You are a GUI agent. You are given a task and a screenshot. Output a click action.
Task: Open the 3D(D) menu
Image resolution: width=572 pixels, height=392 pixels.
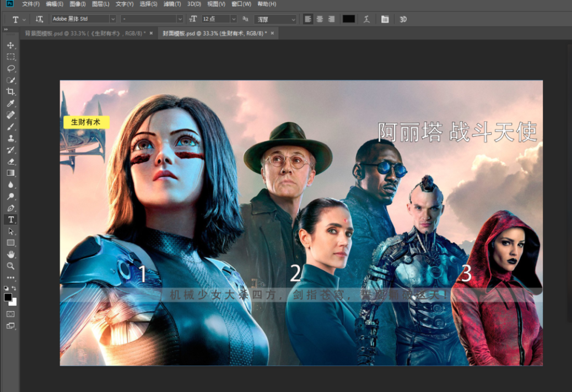(194, 4)
